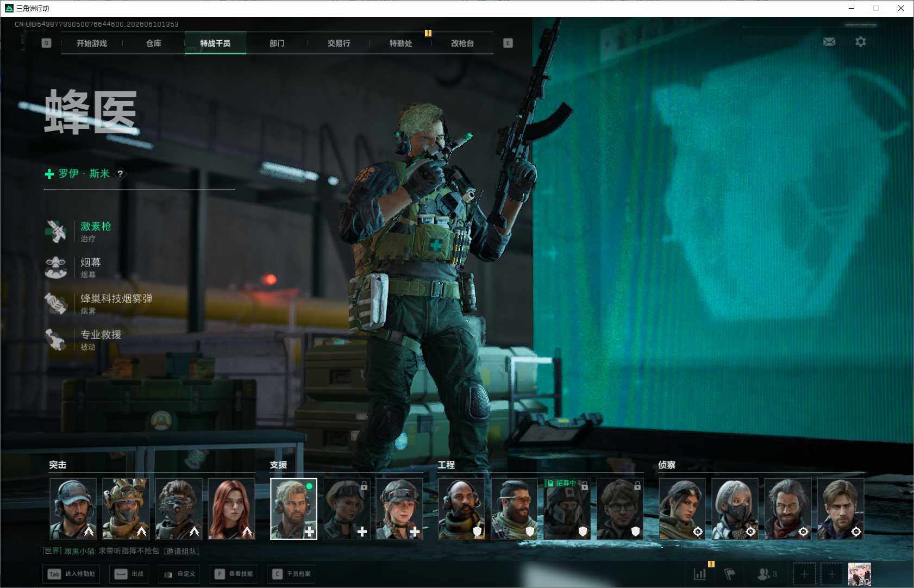The image size is (914, 588).
Task: Click the flags icon in bottom bar
Action: click(x=730, y=574)
